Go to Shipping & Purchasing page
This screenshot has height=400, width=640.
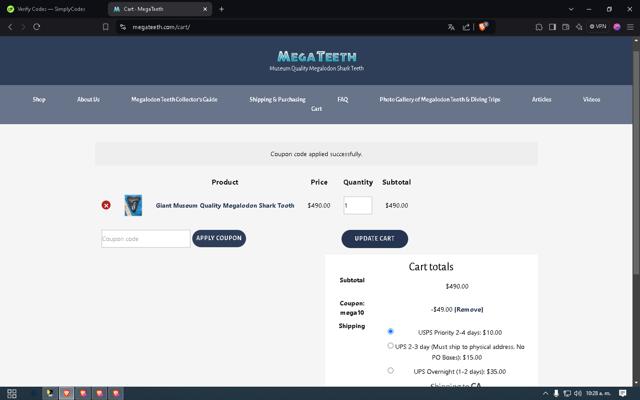pyautogui.click(x=278, y=99)
